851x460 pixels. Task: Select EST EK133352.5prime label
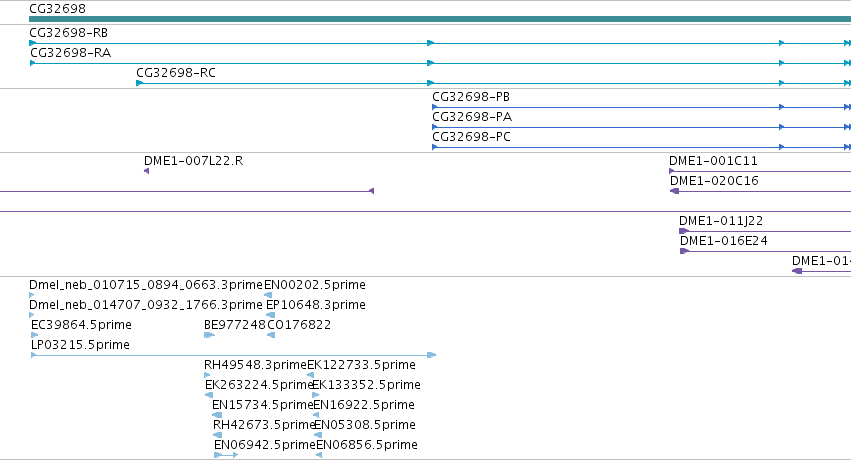click(x=366, y=386)
